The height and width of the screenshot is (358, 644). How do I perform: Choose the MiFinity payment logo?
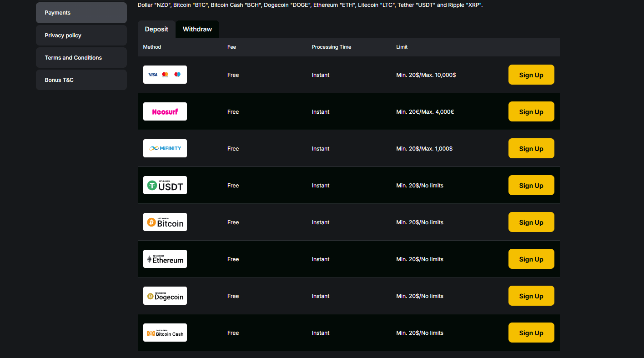pos(165,148)
